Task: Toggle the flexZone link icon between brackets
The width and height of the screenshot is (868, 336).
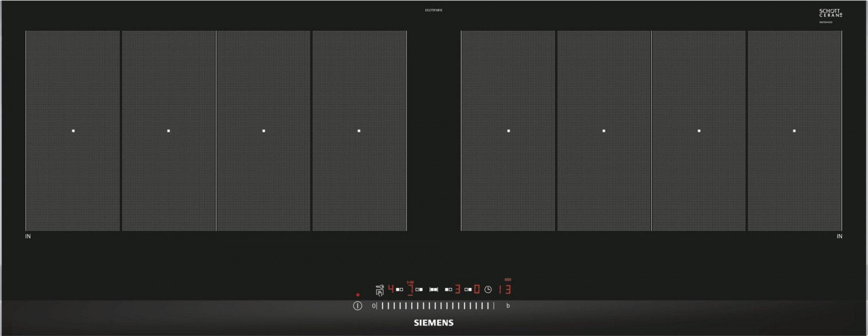Action: click(x=434, y=290)
